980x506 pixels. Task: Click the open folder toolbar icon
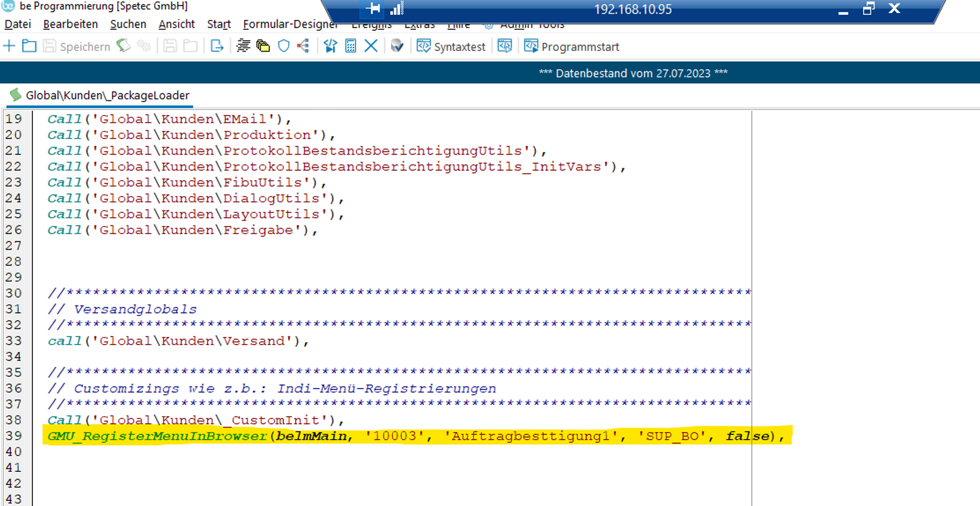[29, 46]
